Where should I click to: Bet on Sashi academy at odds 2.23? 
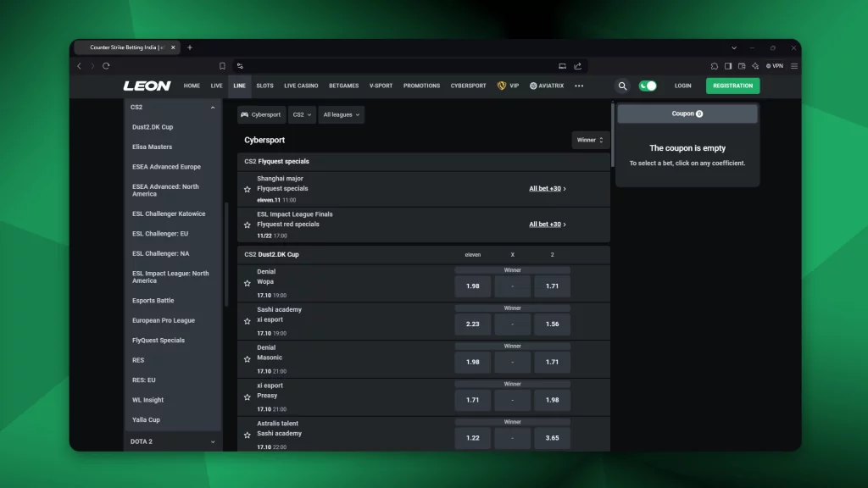click(473, 324)
